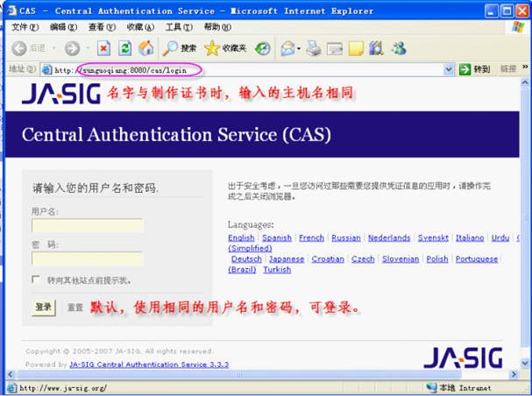The width and height of the screenshot is (532, 396).
Task: Click the 登录 login button
Action: [44, 308]
